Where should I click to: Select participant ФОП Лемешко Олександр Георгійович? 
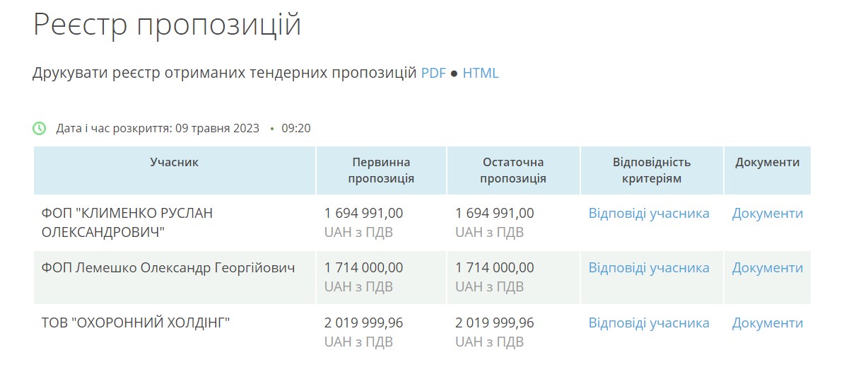tap(168, 268)
